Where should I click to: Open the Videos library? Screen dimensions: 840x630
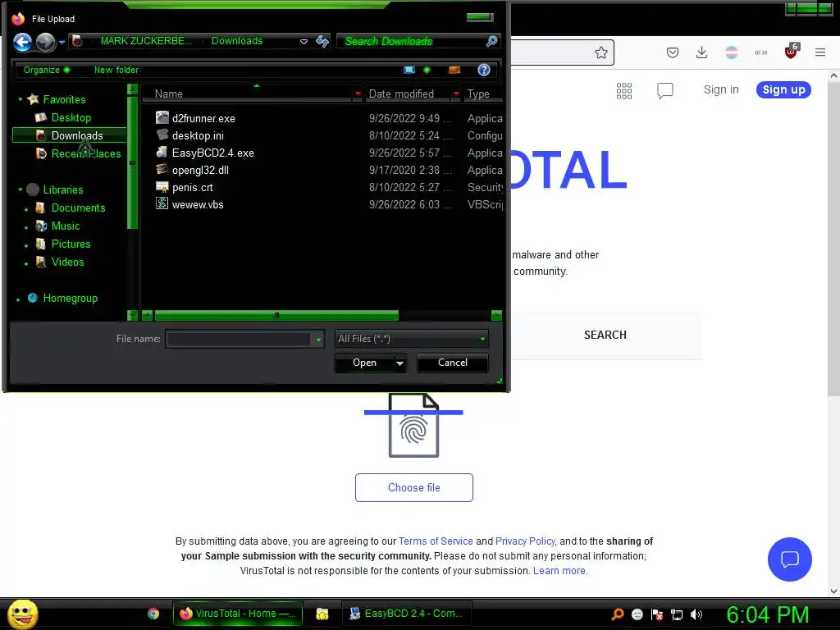tap(67, 262)
